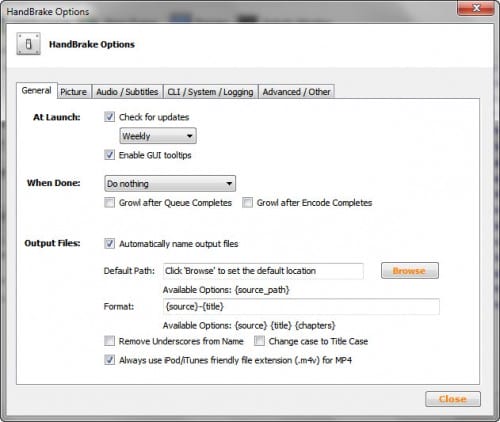Check Remove Underscores from Name
This screenshot has height=422, width=500.
[x=109, y=341]
